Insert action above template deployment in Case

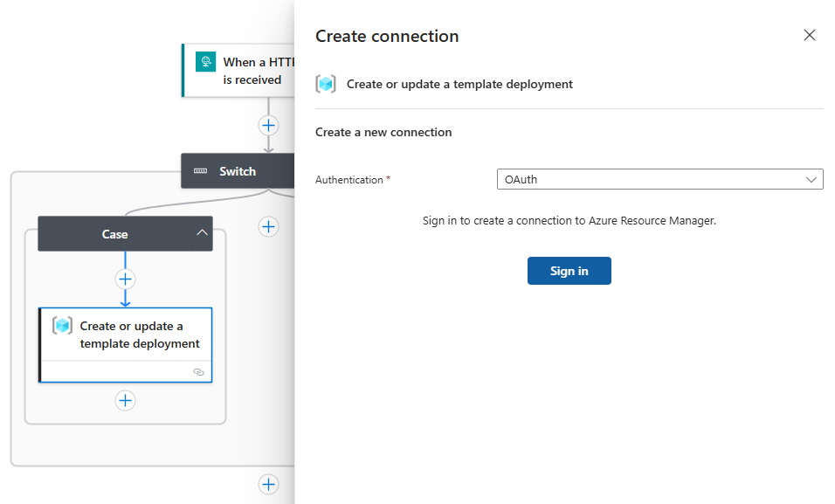point(125,280)
